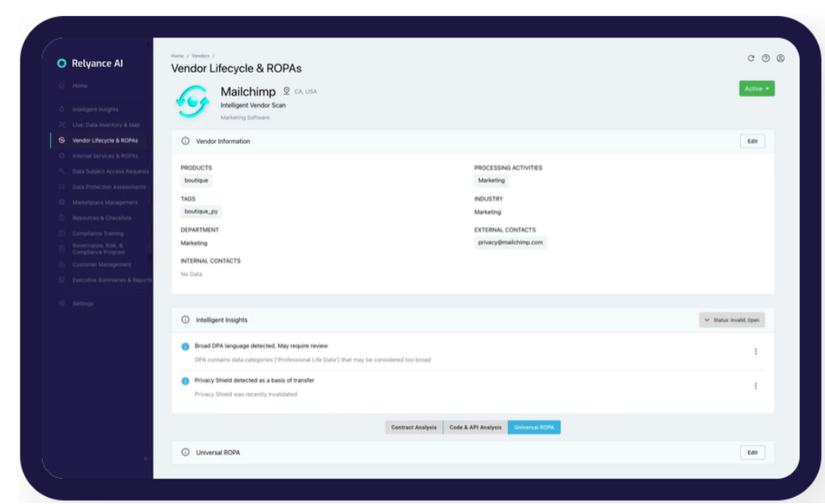Click the Mailchimp vendor scan logo
825x504 pixels.
[x=192, y=102]
